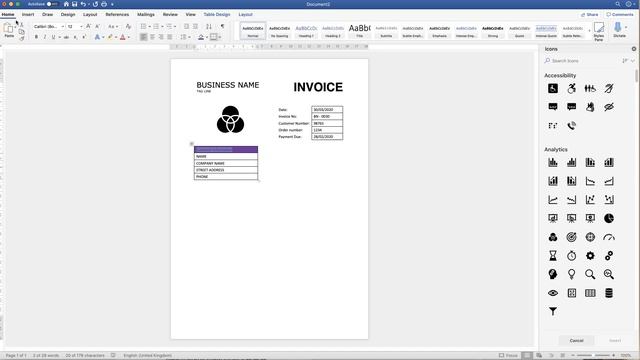Select the single gear icon
Image resolution: width=640 pixels, height=360 pixels.
(x=590, y=256)
